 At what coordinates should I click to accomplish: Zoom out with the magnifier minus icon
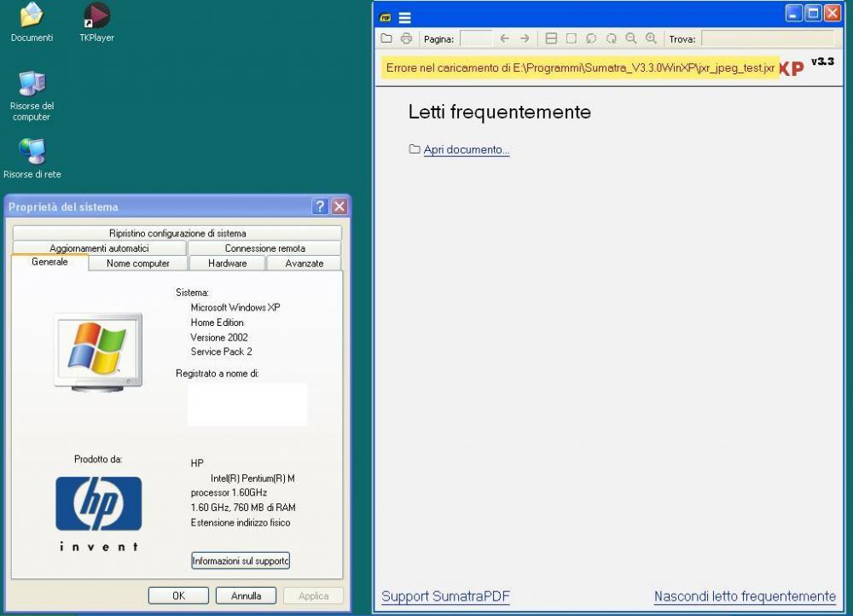pyautogui.click(x=631, y=38)
